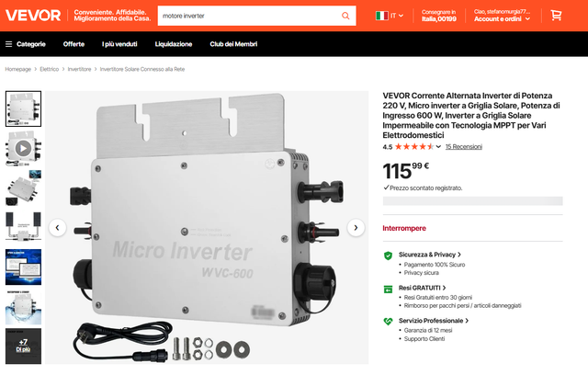Play the product video thumbnail
Image resolution: width=588 pixels, height=375 pixels.
point(23,149)
